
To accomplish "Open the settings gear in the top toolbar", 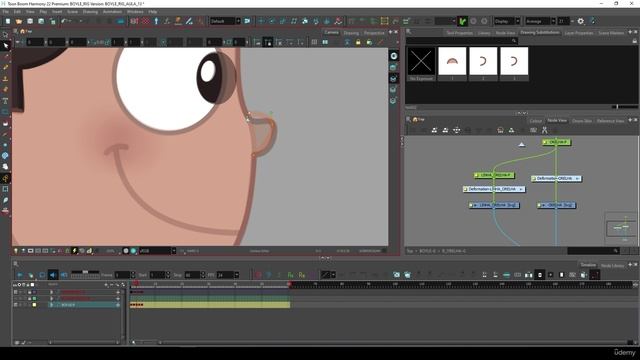I will point(580,21).
